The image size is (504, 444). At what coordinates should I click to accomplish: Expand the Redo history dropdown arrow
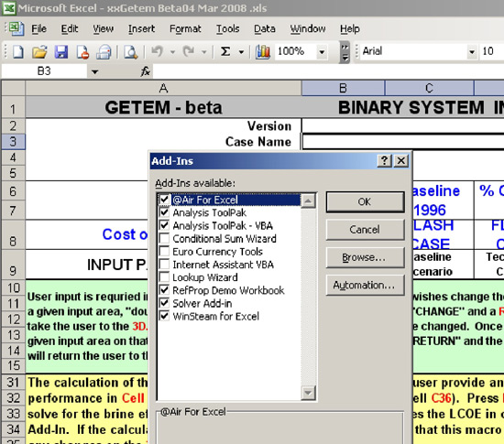(203, 51)
